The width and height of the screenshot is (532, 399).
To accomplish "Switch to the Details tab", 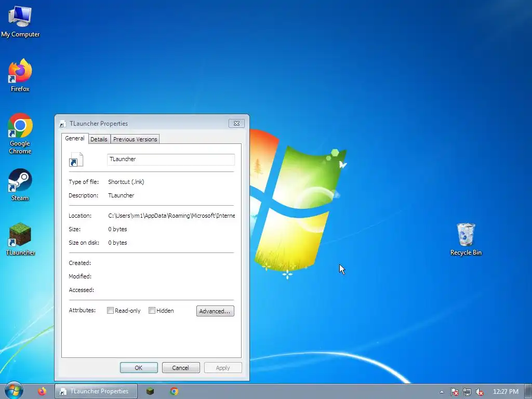I will pos(99,139).
